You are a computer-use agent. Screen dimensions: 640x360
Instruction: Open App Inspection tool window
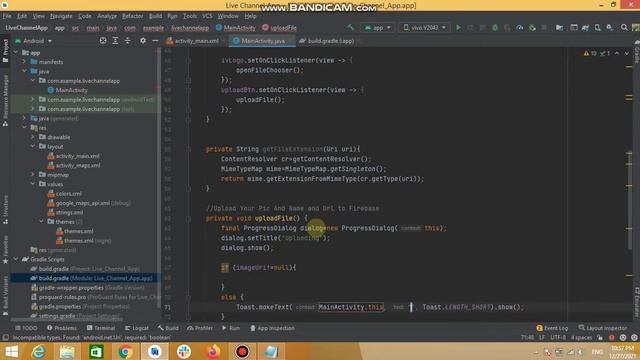click(x=272, y=328)
